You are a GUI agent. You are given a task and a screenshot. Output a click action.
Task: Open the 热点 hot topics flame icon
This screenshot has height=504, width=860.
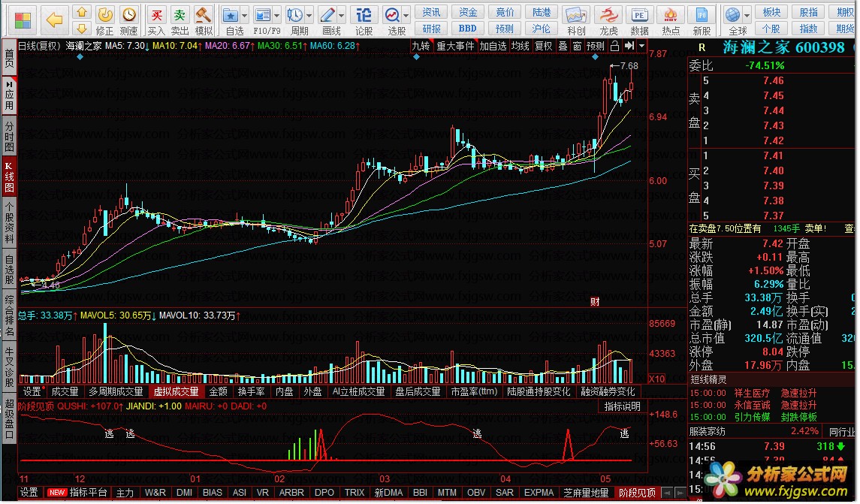tap(671, 20)
